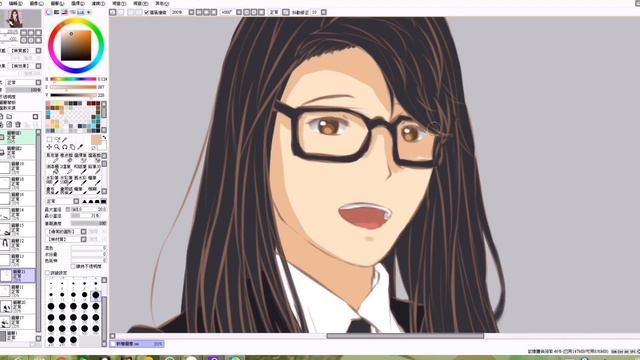Open the 画纸质感 paper texture dropdown
640x360 pixels.
point(25,51)
